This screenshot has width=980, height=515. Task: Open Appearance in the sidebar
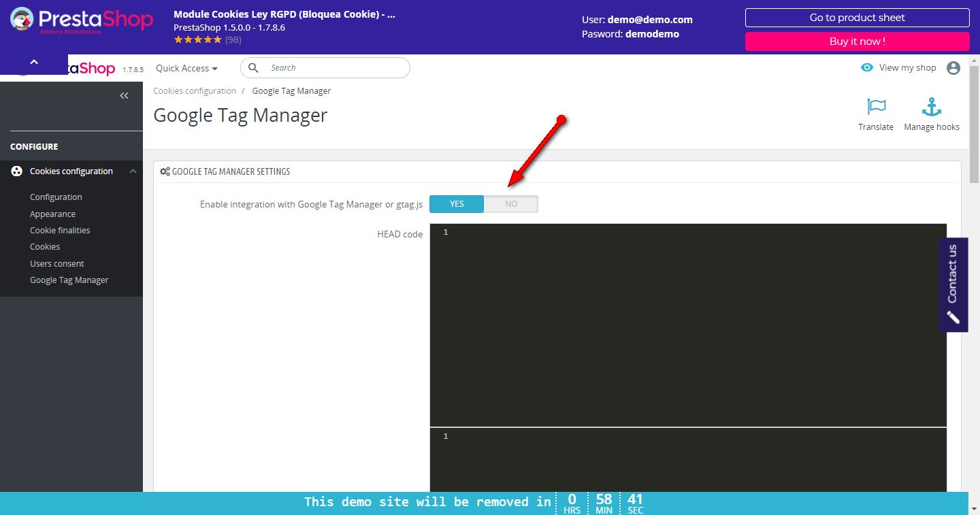(52, 214)
